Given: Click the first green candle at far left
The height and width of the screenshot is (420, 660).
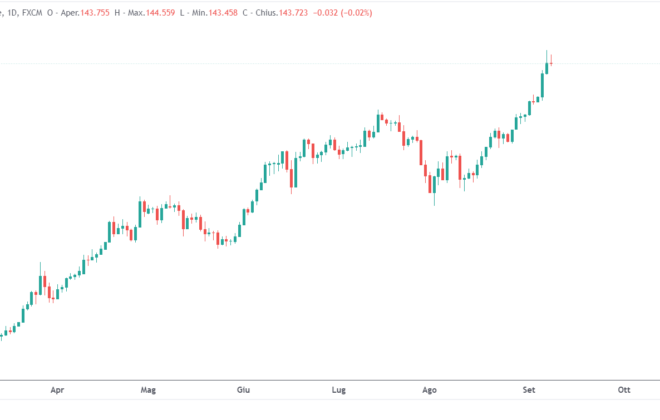Looking at the screenshot, I should pyautogui.click(x=1, y=334).
